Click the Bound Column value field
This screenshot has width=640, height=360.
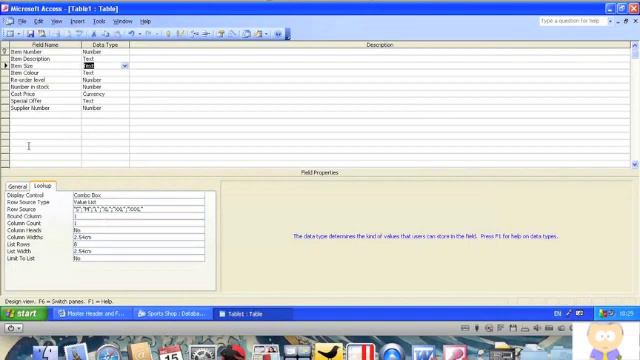coord(139,216)
